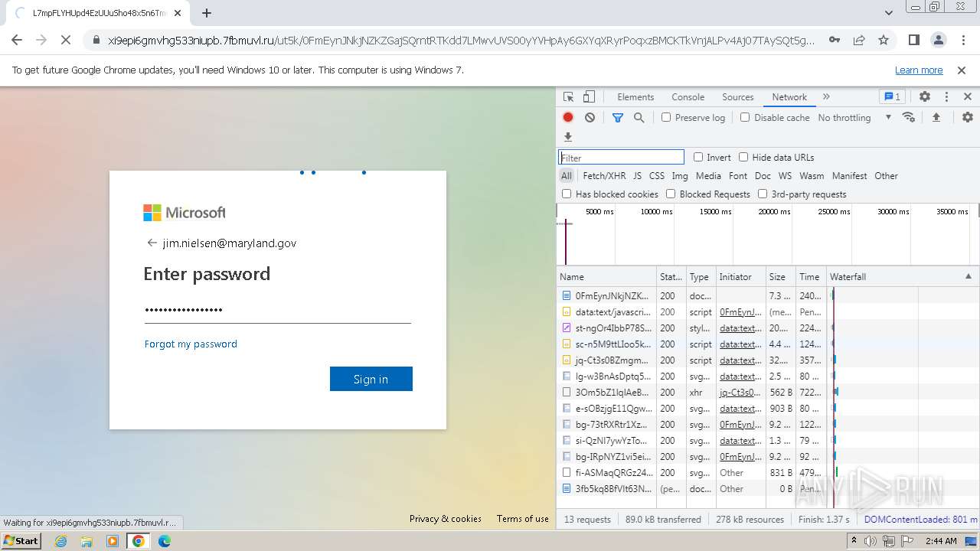Open a new tab with plus
The height and width of the screenshot is (551, 980).
click(x=207, y=13)
